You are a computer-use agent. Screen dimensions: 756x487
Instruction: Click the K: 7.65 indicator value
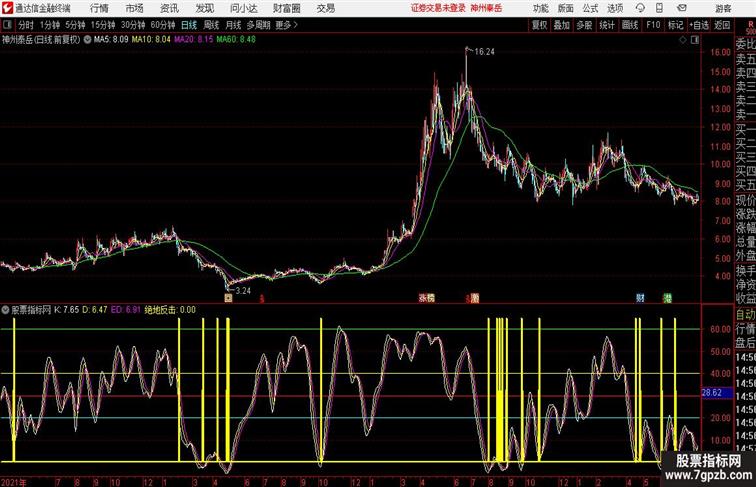(67, 310)
